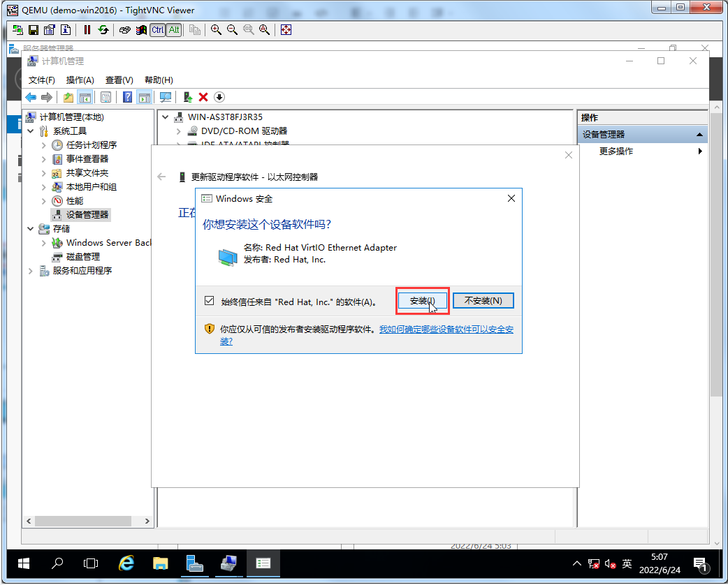The image size is (728, 585).
Task: Click the green refresh screen icon
Action: 103,30
